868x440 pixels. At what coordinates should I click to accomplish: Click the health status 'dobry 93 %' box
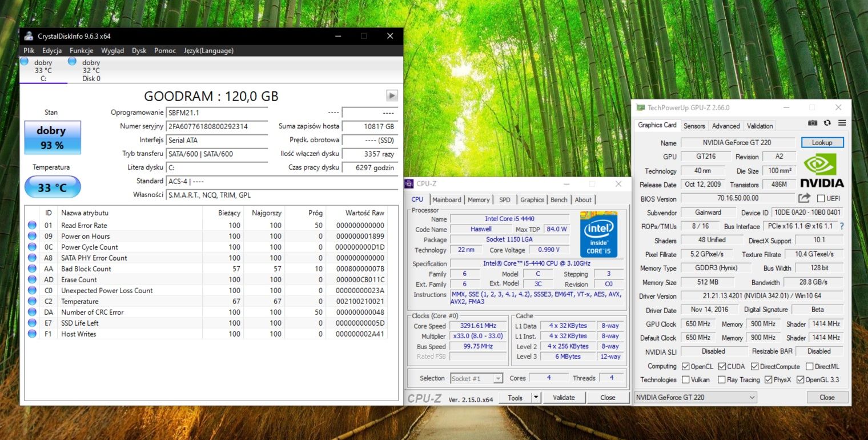53,138
